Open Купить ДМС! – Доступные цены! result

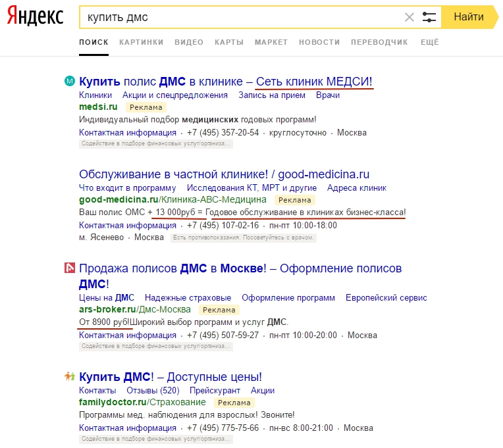coord(171,377)
